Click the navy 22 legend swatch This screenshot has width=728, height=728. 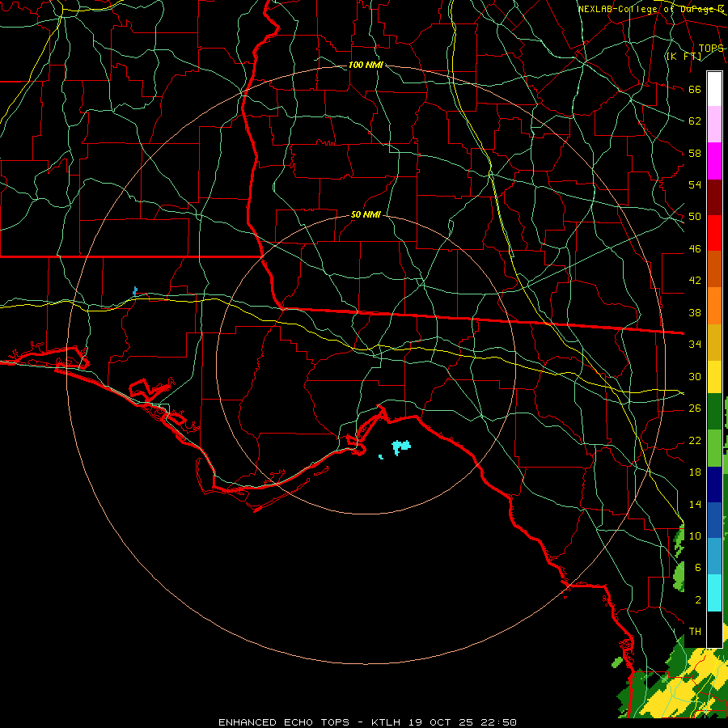(714, 485)
